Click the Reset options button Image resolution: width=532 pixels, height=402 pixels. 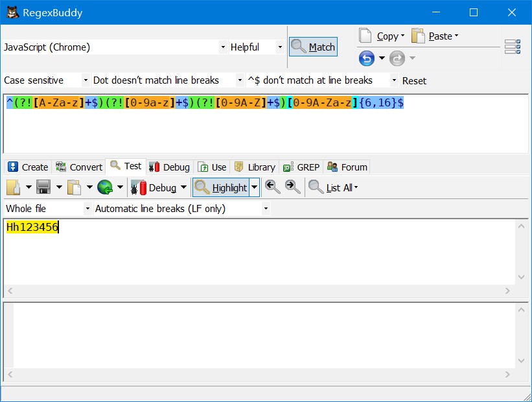pyautogui.click(x=414, y=81)
